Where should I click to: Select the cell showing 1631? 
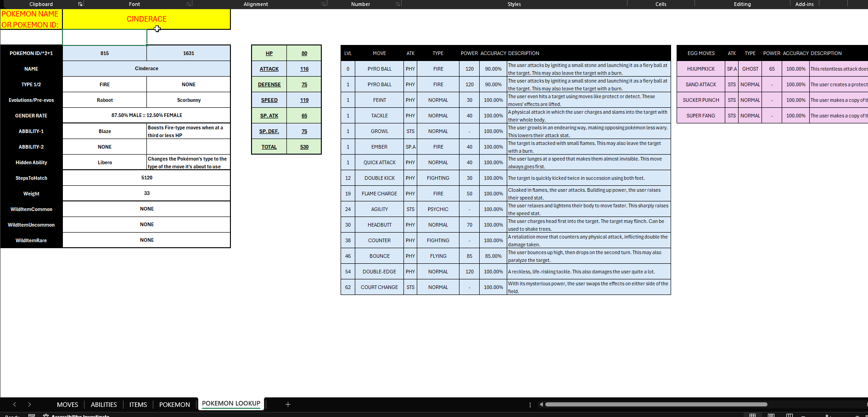(189, 53)
